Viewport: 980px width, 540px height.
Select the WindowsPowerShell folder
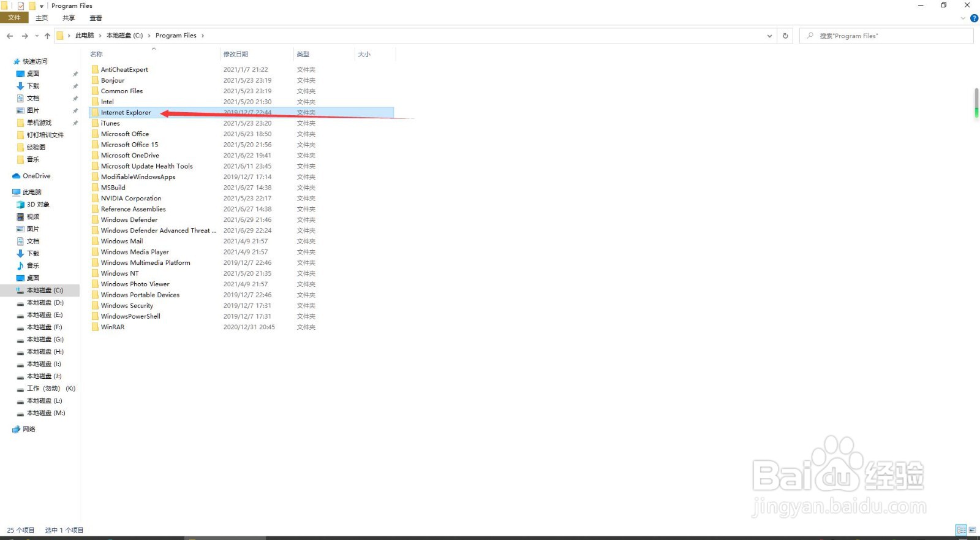coord(130,316)
